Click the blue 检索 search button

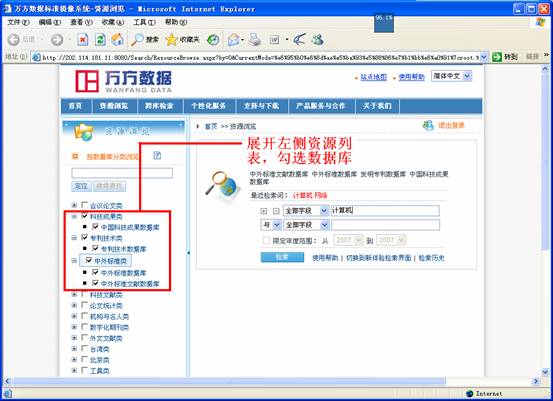point(282,257)
